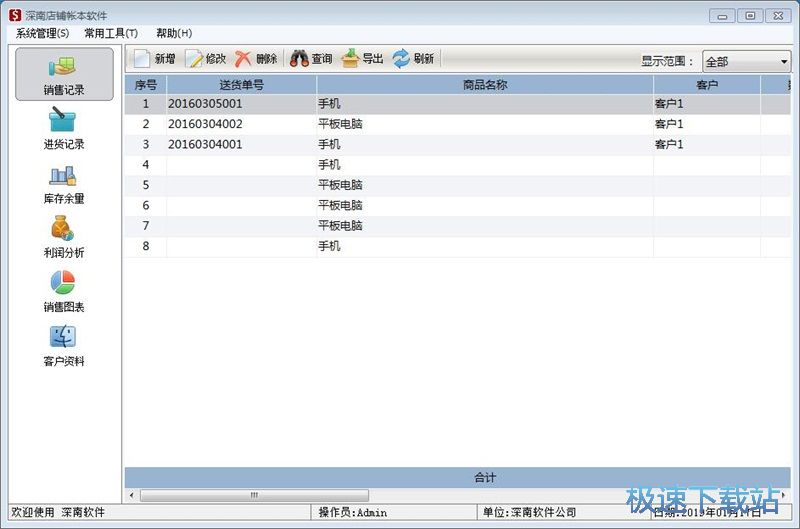Open the 库存余量 inventory panel
This screenshot has width=800, height=529.
click(x=64, y=184)
